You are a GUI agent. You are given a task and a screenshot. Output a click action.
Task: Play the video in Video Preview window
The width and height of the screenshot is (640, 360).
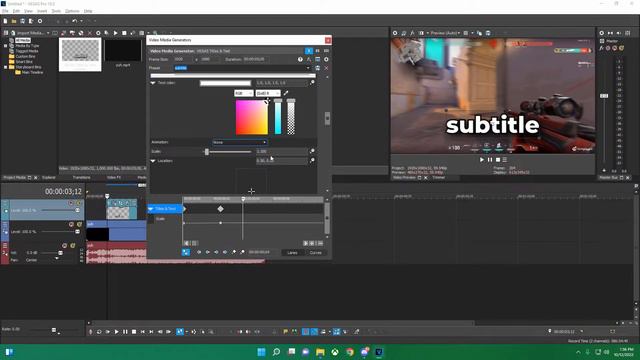coord(482,160)
